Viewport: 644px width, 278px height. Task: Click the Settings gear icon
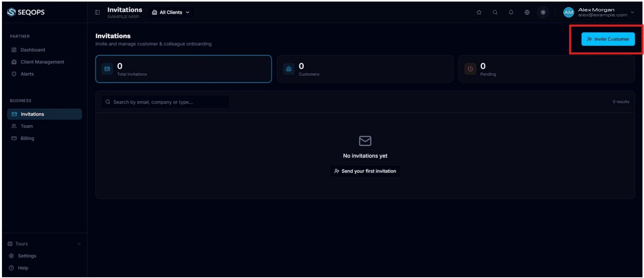11,256
